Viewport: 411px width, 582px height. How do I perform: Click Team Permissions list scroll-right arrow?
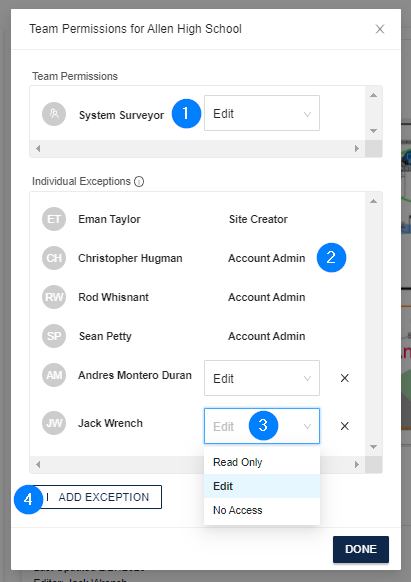tap(357, 148)
